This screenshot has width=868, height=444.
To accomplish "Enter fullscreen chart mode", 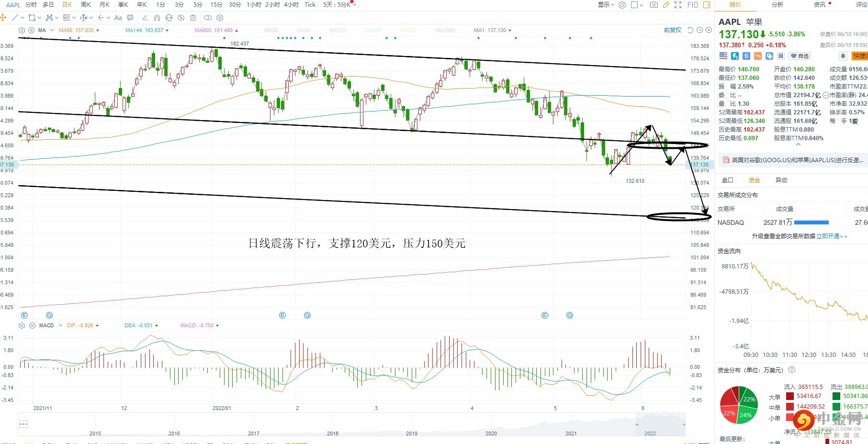I will pyautogui.click(x=678, y=5).
